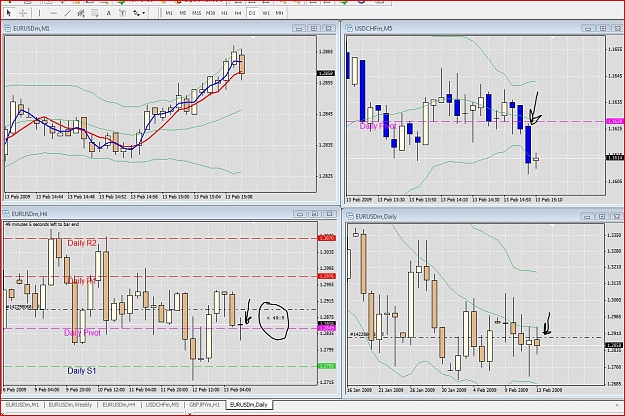Click the 1.2865 price on the EURUSDm,M1 scale
Image resolution: width=625 pixels, height=416 pixels.
pyautogui.click(x=326, y=52)
